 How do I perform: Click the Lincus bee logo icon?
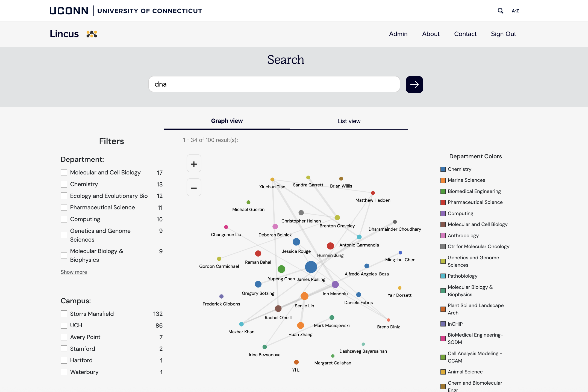pyautogui.click(x=92, y=34)
